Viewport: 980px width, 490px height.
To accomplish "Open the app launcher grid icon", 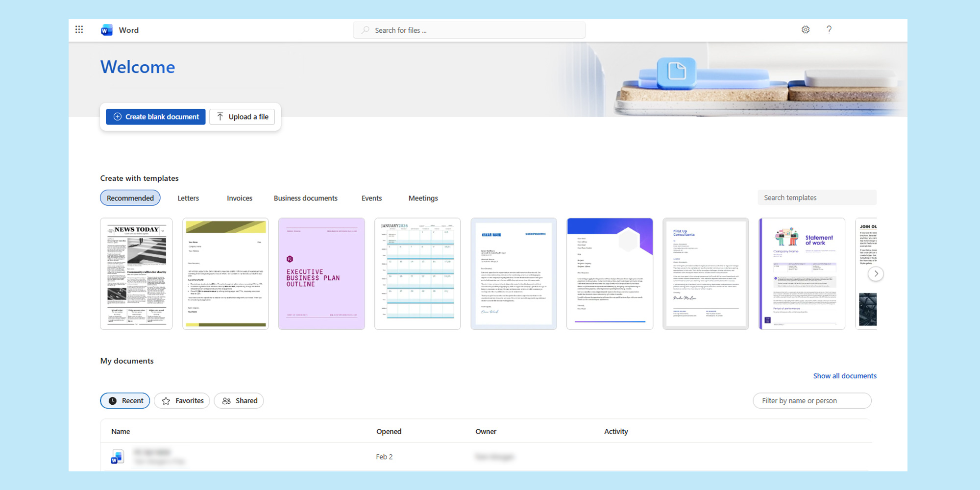I will click(79, 30).
